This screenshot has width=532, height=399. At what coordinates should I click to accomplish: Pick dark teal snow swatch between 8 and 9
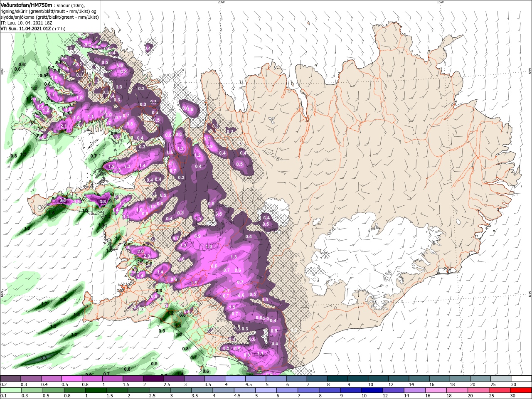coord(337,379)
